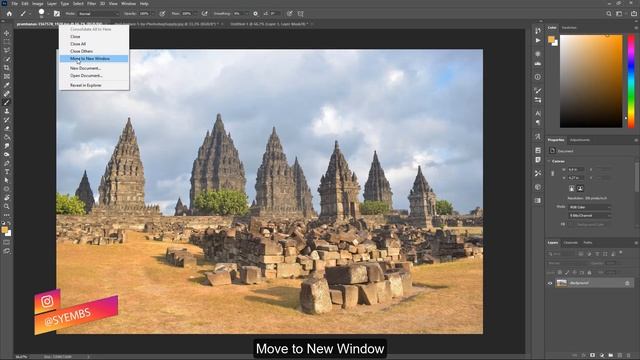Click the Search magnifier icon top right
The image size is (640, 360).
609,13
